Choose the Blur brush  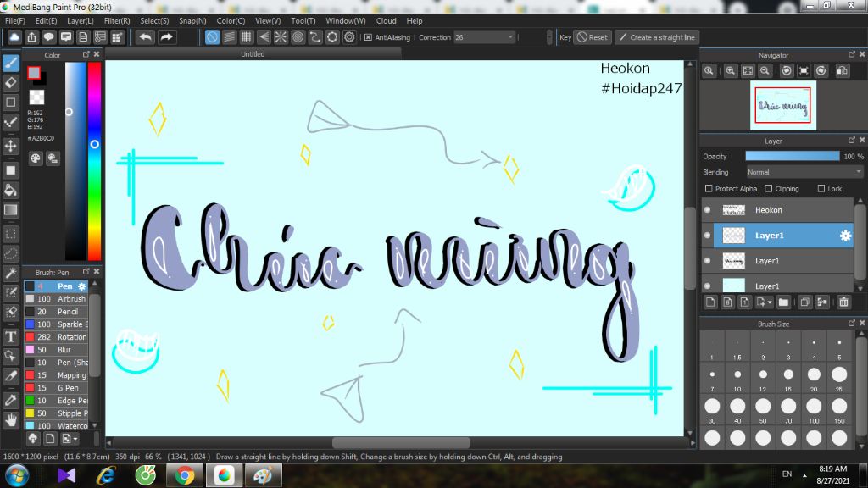tap(56, 350)
